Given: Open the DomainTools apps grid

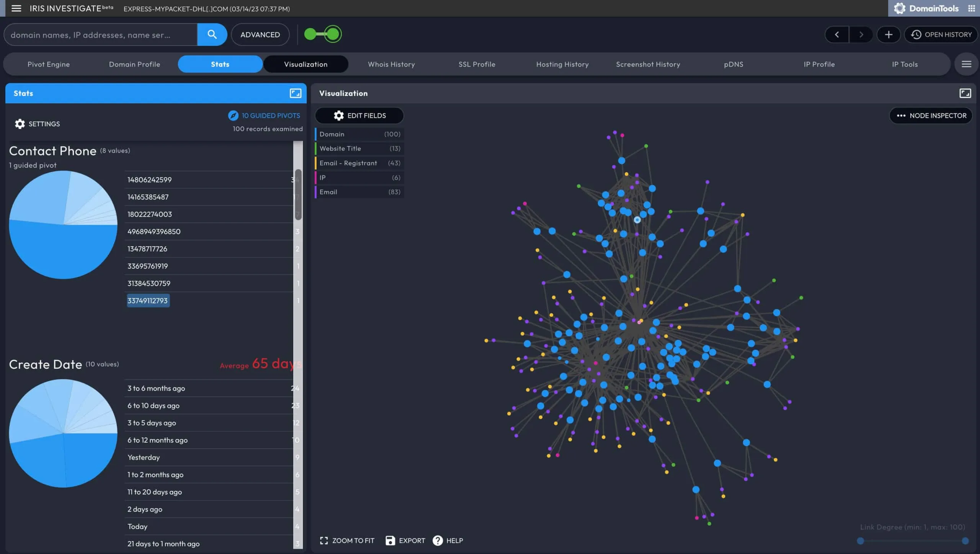Looking at the screenshot, I should (x=971, y=8).
